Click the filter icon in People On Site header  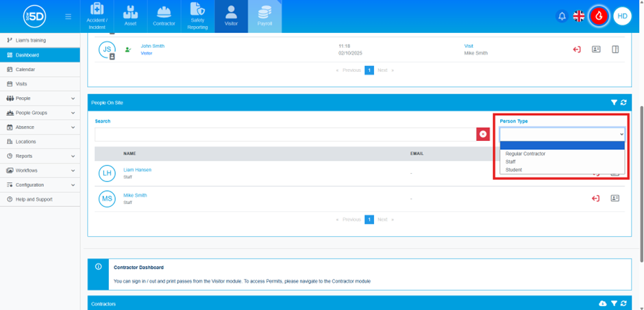click(x=614, y=103)
